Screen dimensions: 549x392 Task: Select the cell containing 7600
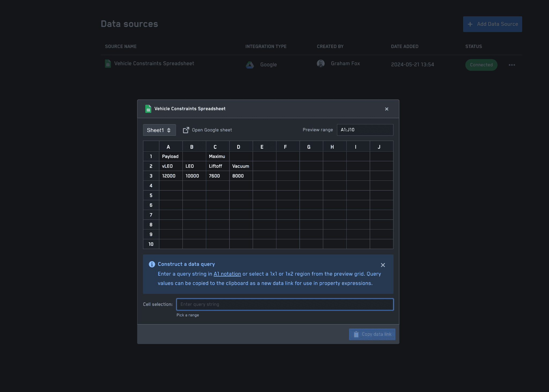(x=218, y=176)
